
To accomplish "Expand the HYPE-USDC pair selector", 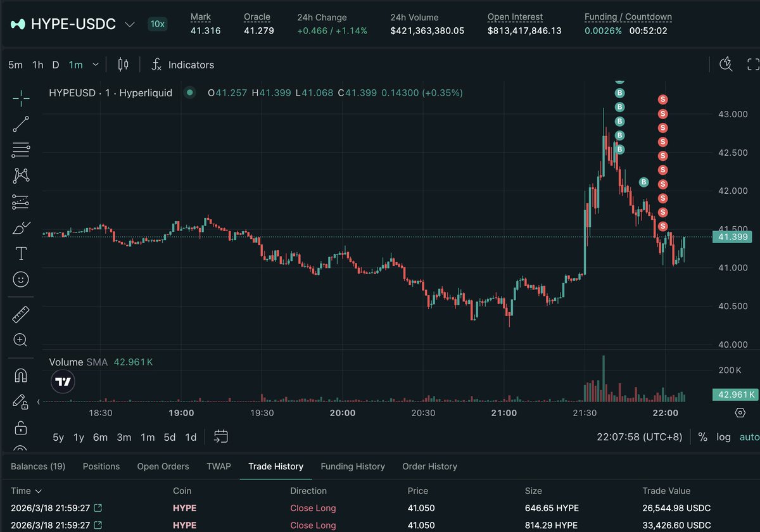I will tap(130, 25).
